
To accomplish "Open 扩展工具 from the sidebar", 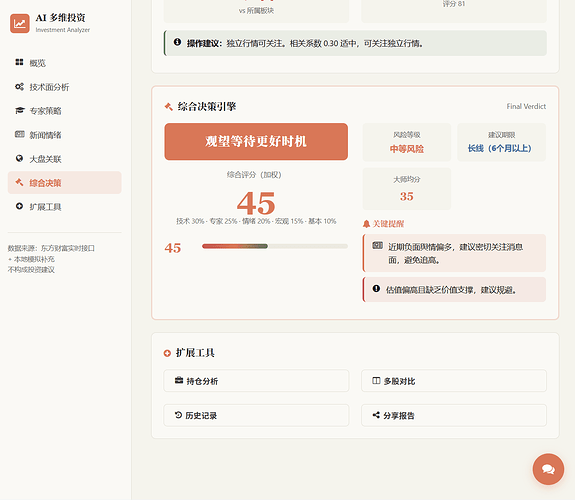I will point(65,207).
